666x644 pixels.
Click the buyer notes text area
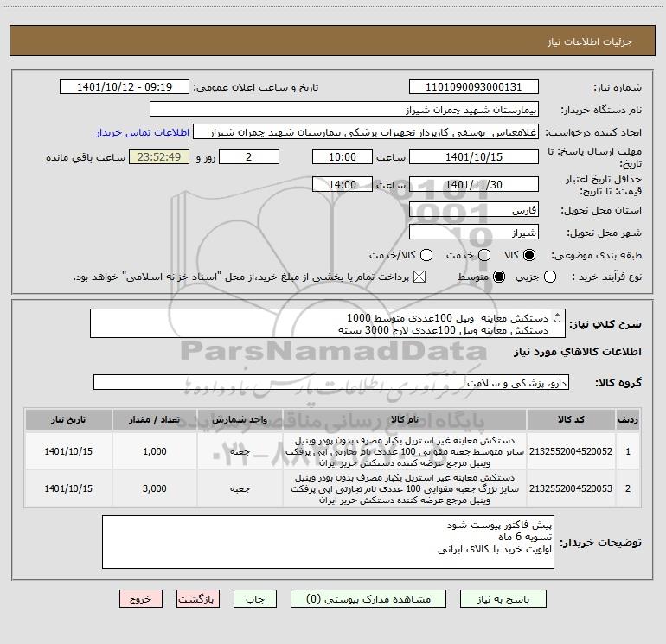click(x=328, y=542)
